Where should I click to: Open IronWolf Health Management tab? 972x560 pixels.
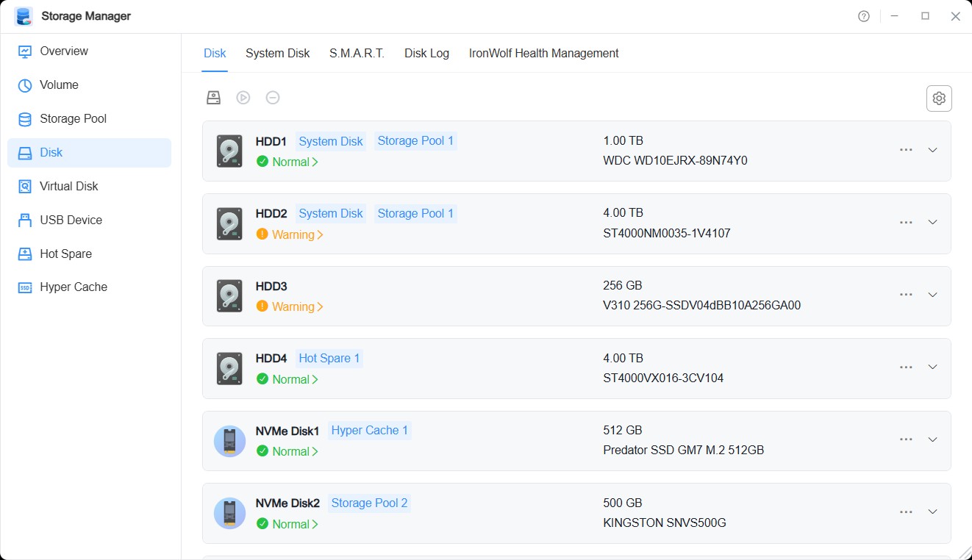point(543,53)
